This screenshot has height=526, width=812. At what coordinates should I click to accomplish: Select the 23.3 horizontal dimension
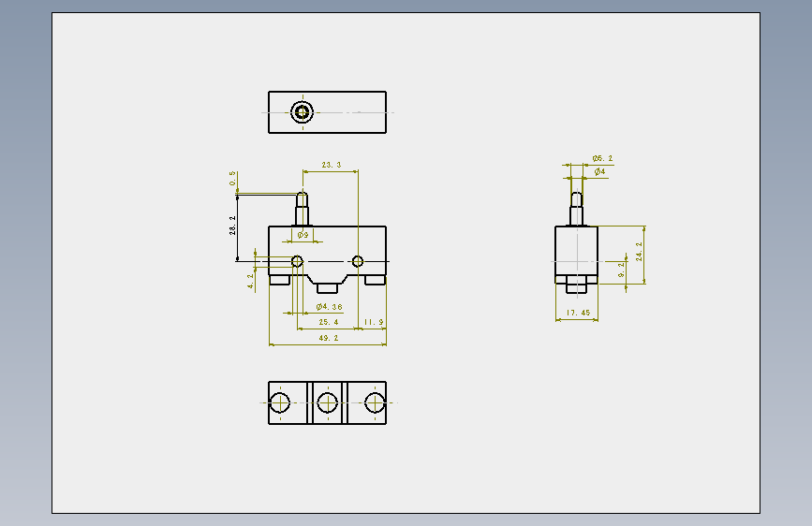point(331,165)
